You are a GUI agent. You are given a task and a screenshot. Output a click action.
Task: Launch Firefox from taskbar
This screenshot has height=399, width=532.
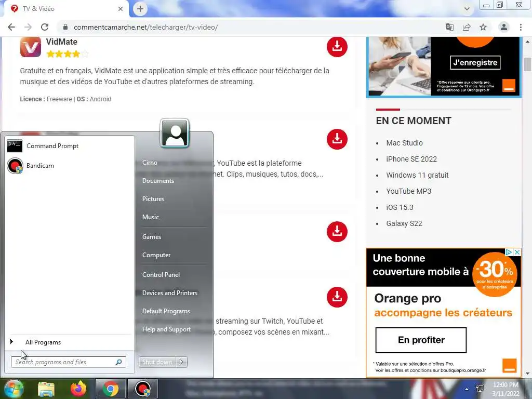click(x=78, y=389)
